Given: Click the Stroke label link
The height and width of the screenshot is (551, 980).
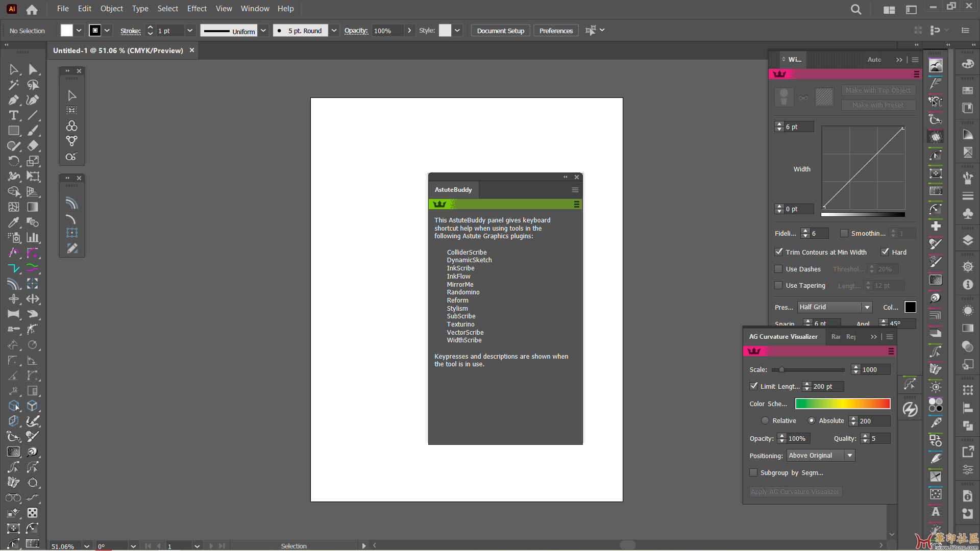Looking at the screenshot, I should tap(131, 31).
